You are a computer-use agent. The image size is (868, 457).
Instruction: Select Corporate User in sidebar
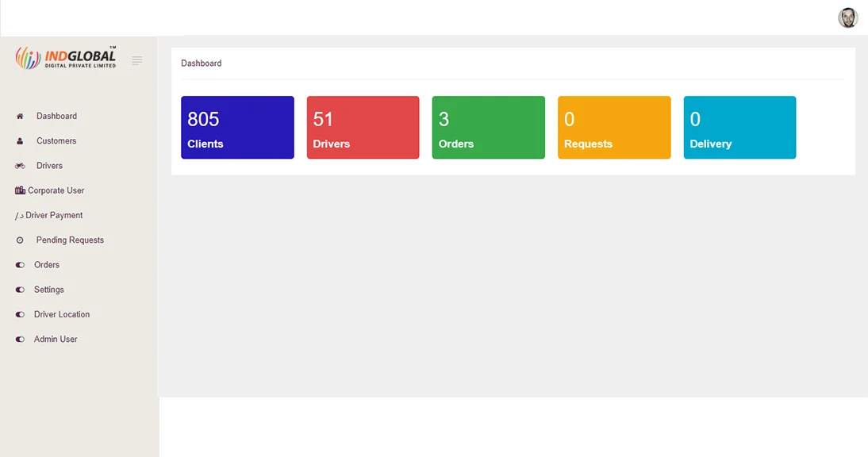[x=56, y=190]
